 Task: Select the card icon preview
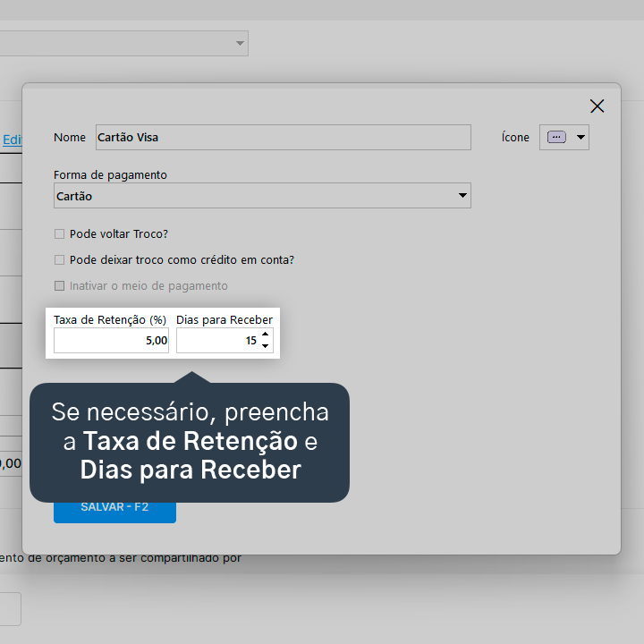point(556,137)
